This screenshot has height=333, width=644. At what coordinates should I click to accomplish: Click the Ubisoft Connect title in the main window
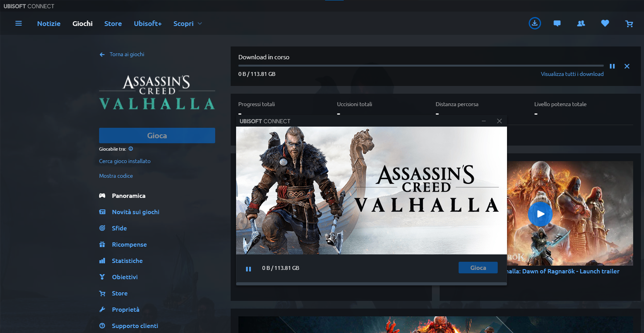point(29,6)
